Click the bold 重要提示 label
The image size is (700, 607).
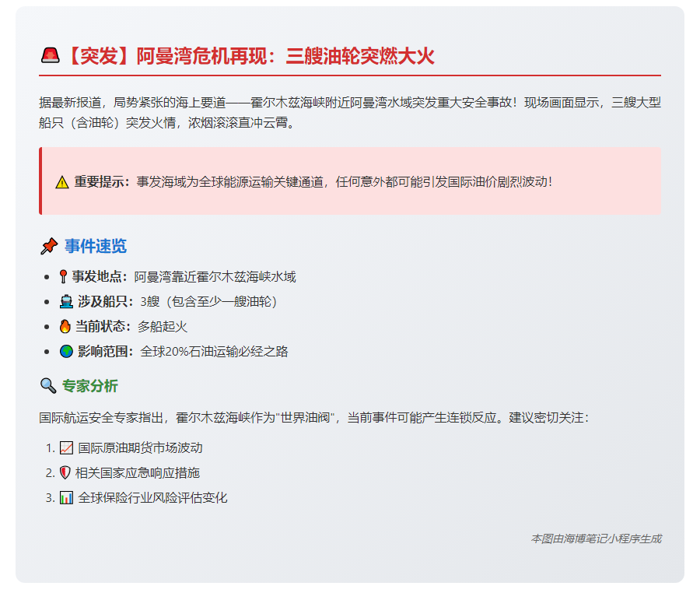tap(102, 182)
